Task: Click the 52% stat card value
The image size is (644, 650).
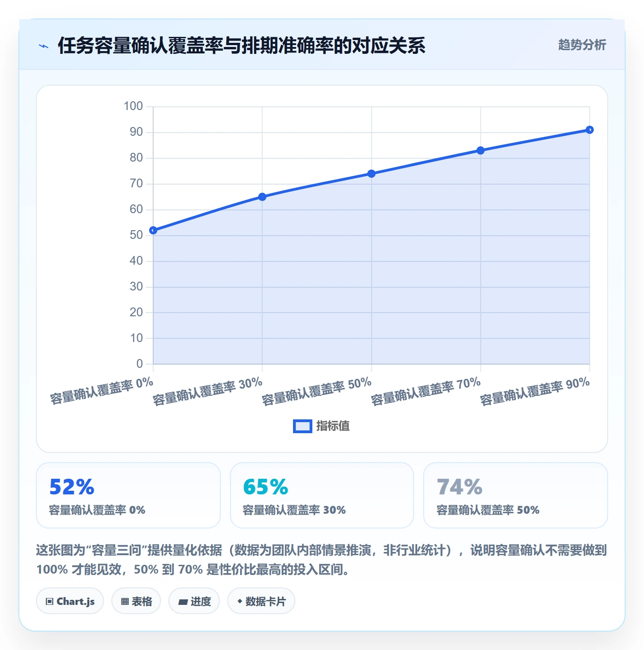Action: coord(72,487)
